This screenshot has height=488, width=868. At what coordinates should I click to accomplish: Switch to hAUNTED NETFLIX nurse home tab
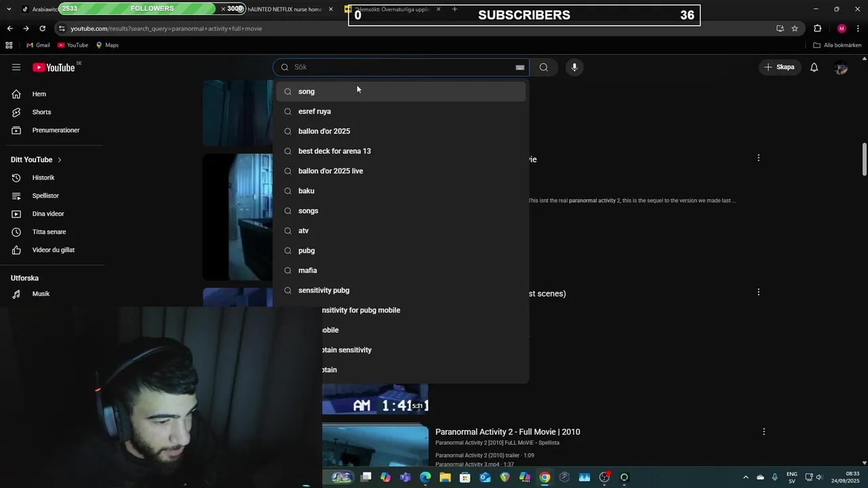285,9
